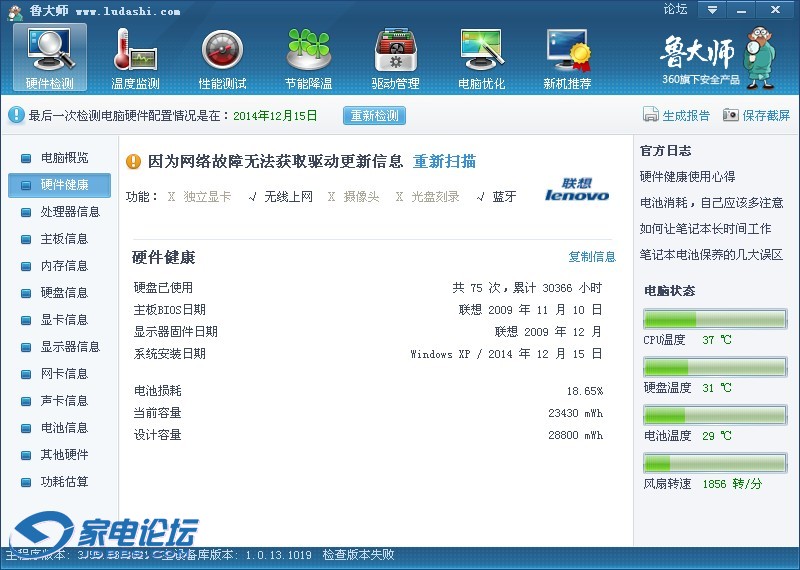Screen dimensions: 800x570
Task: Click the 重新检测 button
Action: point(374,116)
